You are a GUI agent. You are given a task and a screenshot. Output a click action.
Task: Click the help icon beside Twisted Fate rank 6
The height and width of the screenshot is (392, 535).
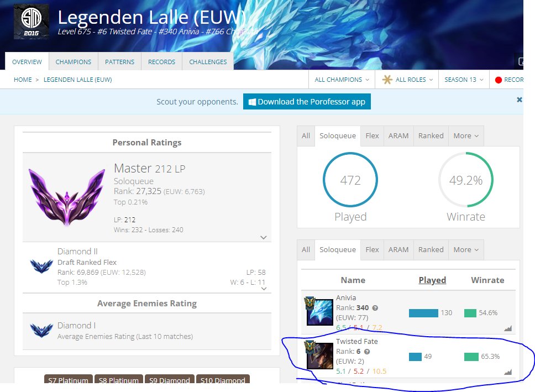[x=367, y=352]
